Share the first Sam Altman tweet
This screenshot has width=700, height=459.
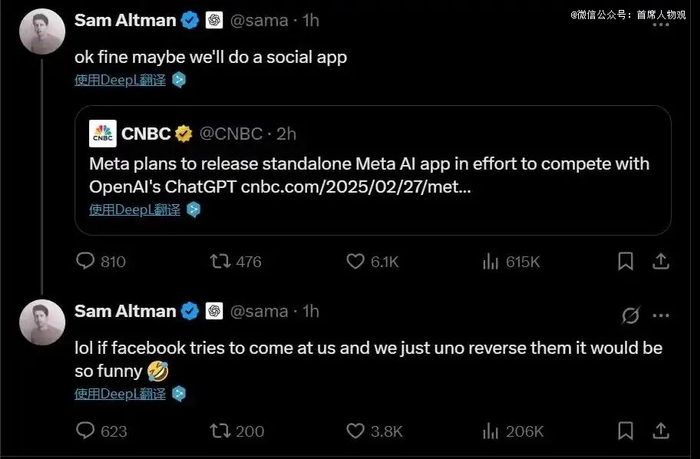[660, 262]
